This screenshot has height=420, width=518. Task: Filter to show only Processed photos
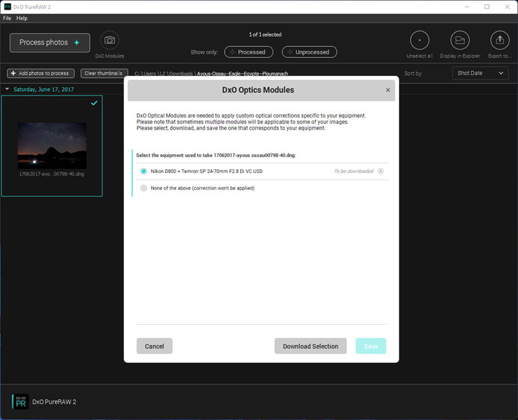point(249,52)
